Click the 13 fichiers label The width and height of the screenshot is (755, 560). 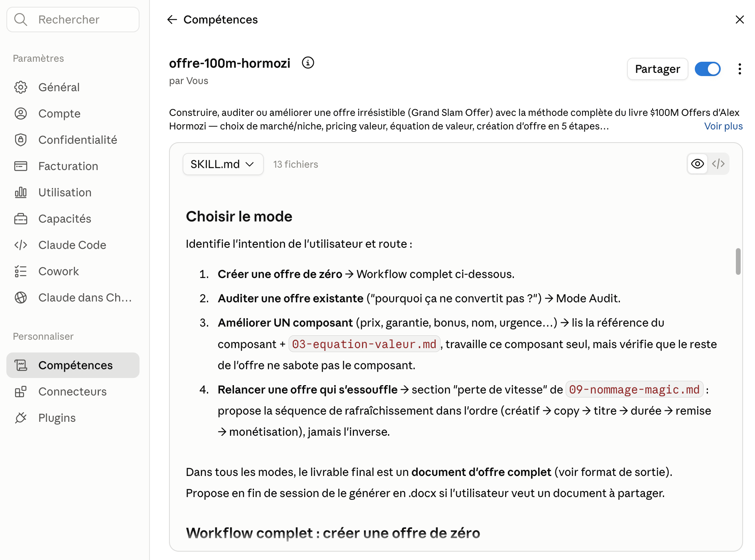(x=295, y=164)
